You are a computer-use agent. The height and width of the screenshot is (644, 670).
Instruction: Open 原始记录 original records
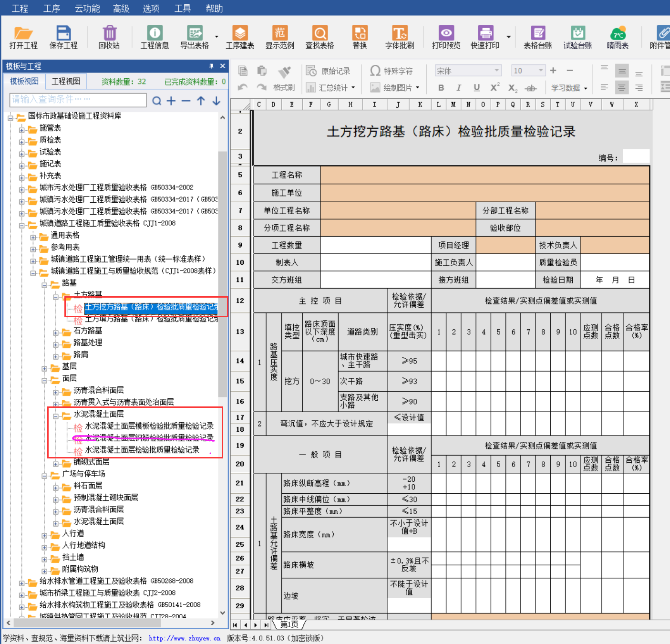pos(328,71)
